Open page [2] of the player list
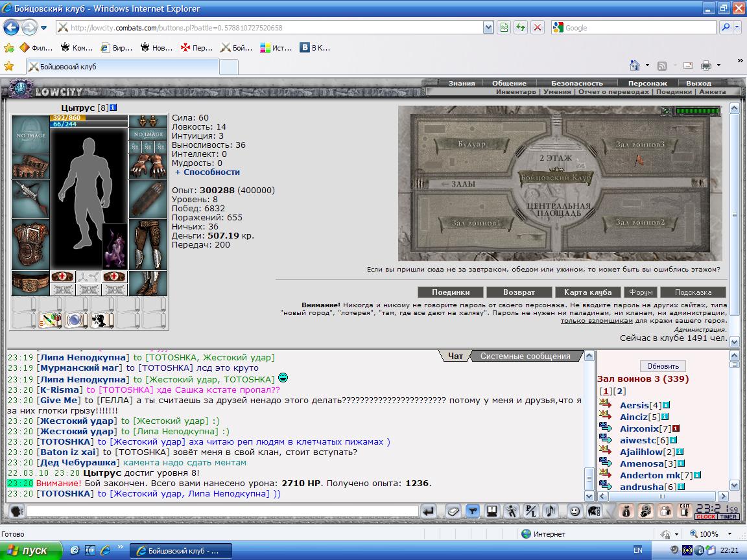Image resolution: width=747 pixels, height=560 pixels. coord(620,391)
